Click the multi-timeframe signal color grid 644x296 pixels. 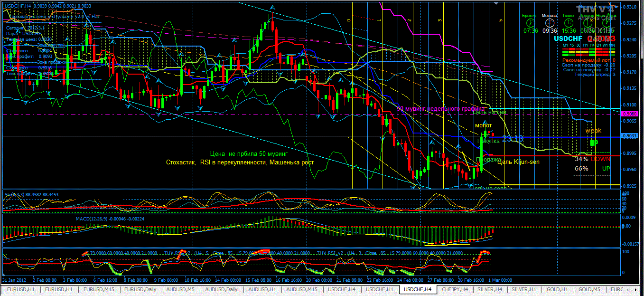588,51
